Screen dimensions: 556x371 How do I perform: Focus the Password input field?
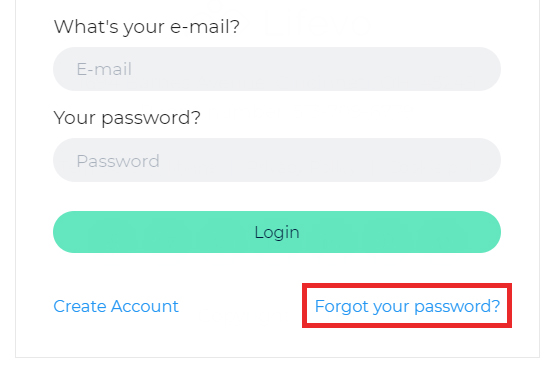(x=277, y=160)
